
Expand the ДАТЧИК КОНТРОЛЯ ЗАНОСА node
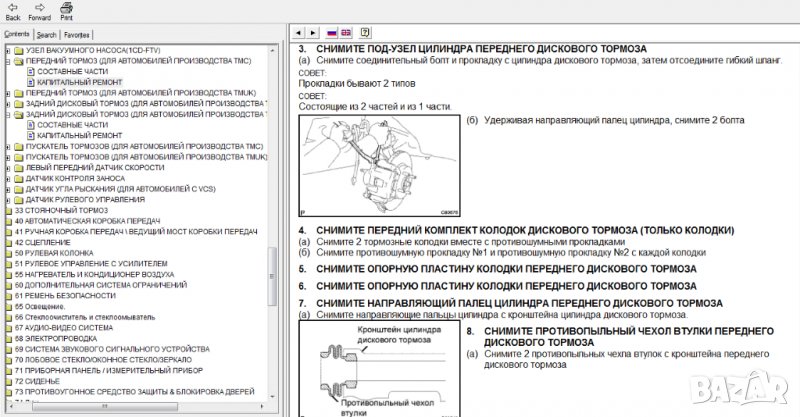coord(8,178)
